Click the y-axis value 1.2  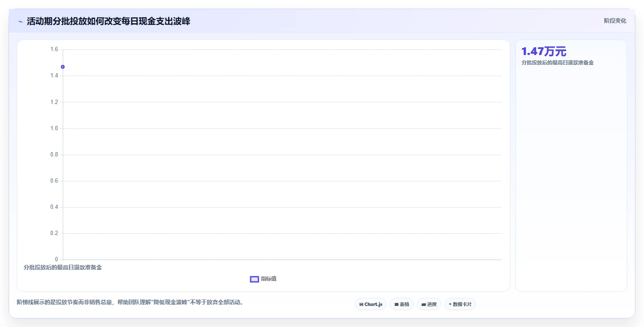pyautogui.click(x=54, y=102)
